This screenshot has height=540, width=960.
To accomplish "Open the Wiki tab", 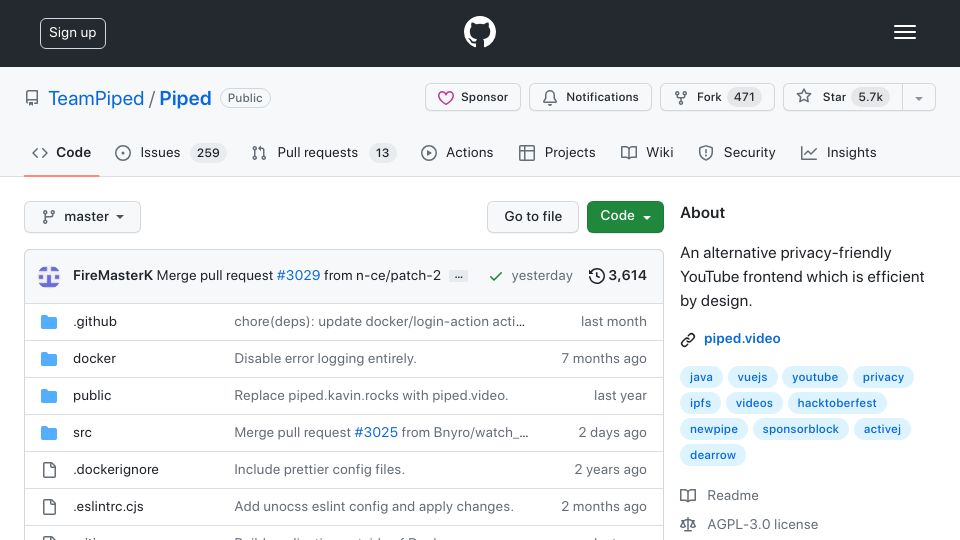I will pos(647,152).
